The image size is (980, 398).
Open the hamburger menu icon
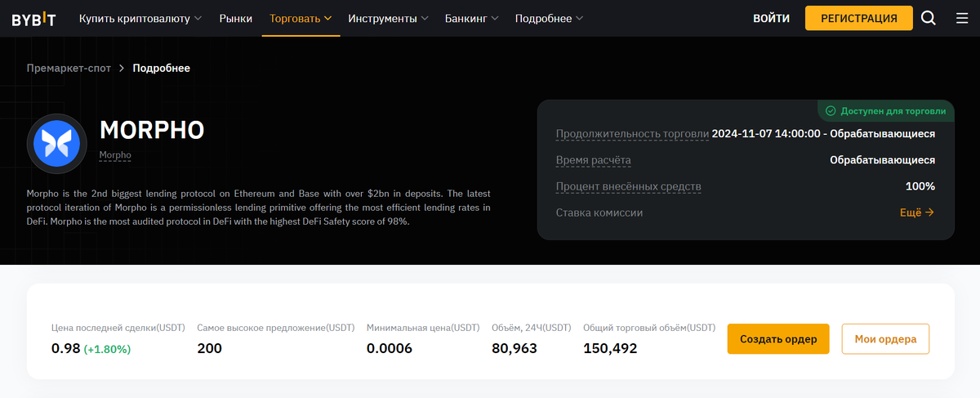pyautogui.click(x=962, y=18)
